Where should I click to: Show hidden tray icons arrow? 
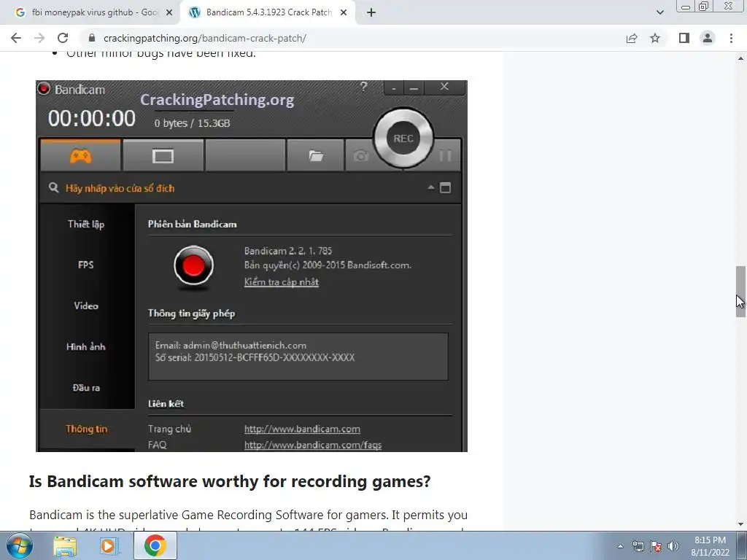click(x=620, y=546)
